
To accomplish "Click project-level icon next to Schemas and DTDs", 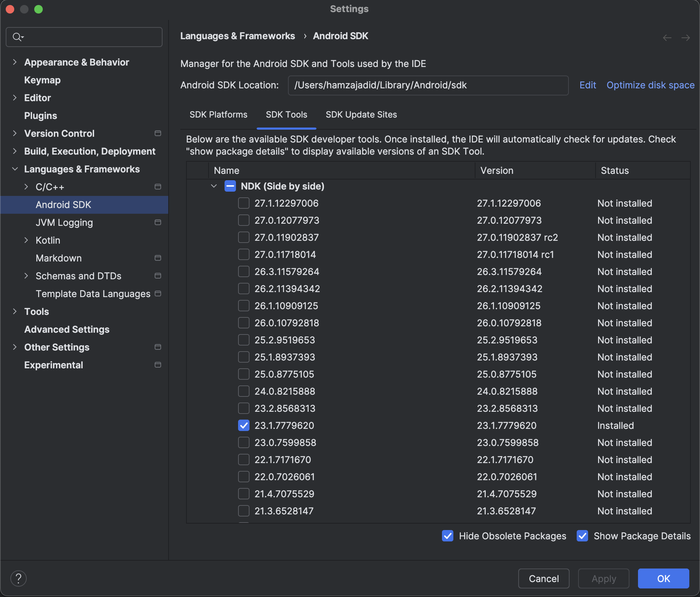I will (158, 276).
